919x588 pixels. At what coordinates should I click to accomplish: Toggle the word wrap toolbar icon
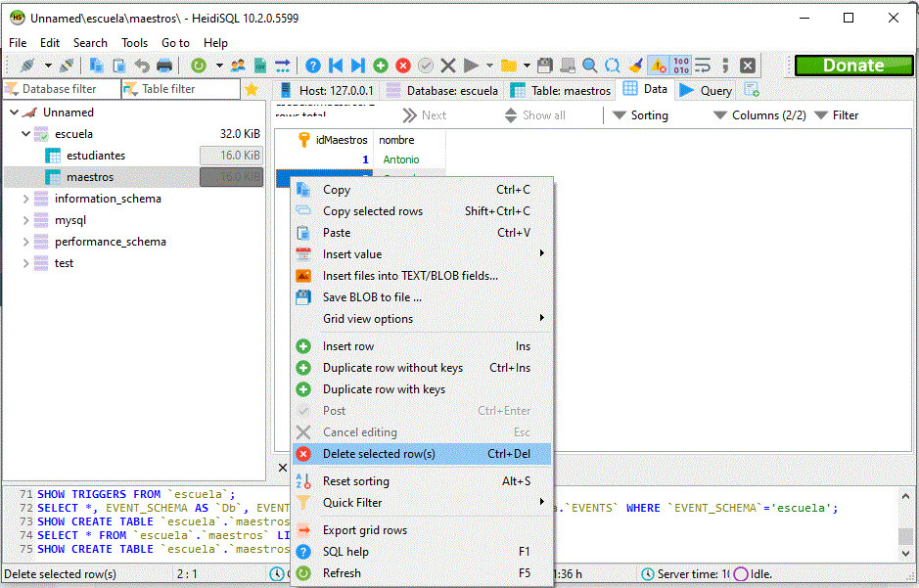pyautogui.click(x=703, y=66)
